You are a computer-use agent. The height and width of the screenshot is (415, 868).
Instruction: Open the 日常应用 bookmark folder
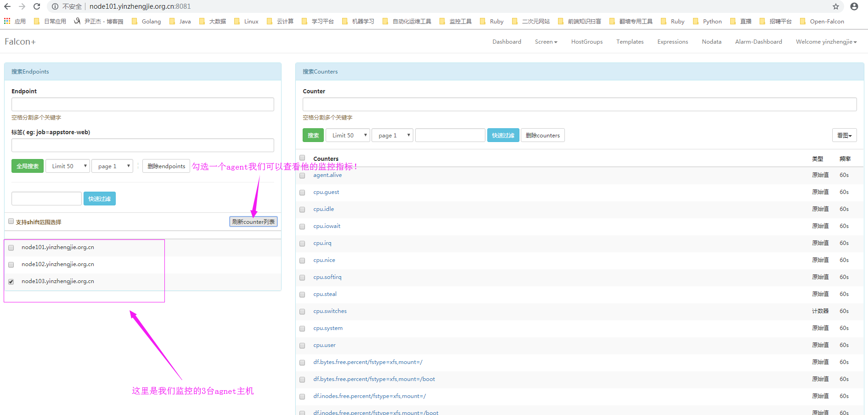(x=50, y=21)
